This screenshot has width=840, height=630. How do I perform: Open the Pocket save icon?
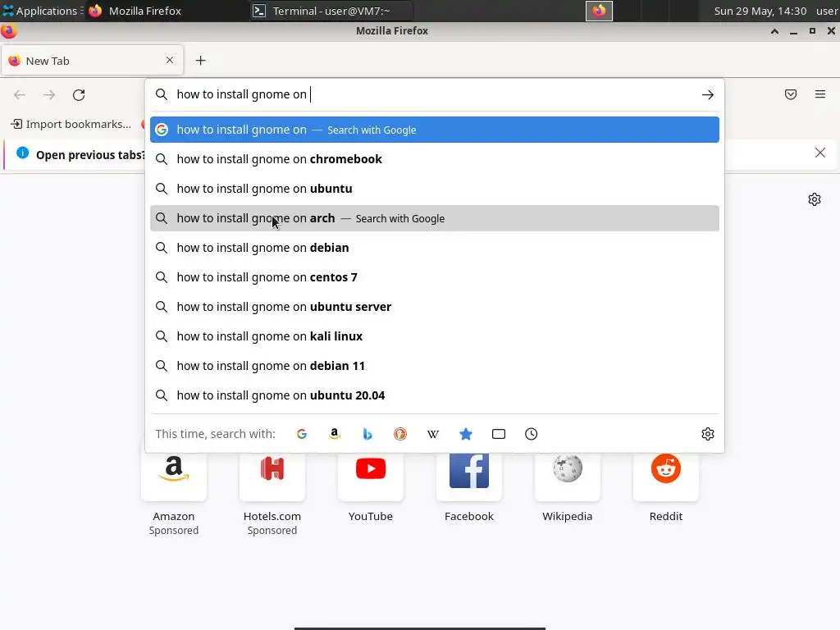791,95
